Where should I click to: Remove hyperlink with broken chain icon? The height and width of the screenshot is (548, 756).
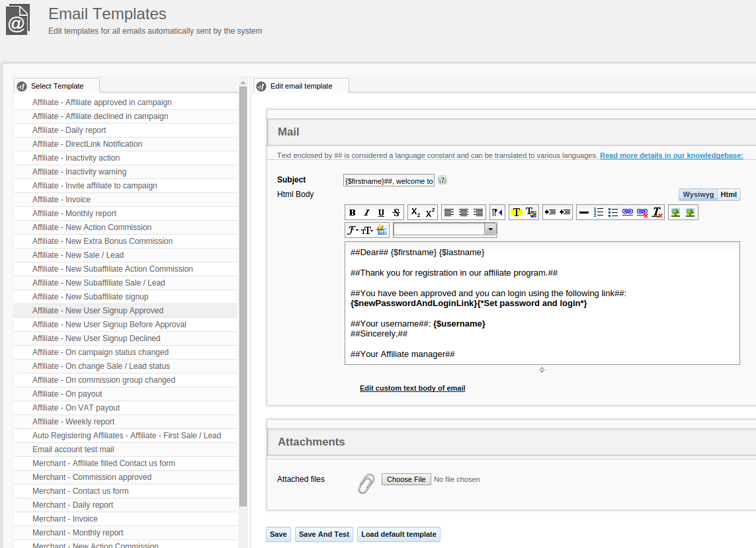pos(642,213)
